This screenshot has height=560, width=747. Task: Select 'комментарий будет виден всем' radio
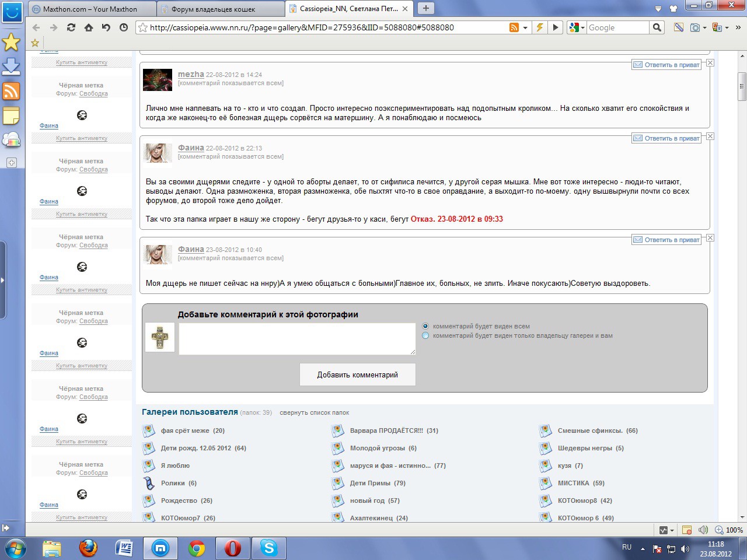point(425,326)
